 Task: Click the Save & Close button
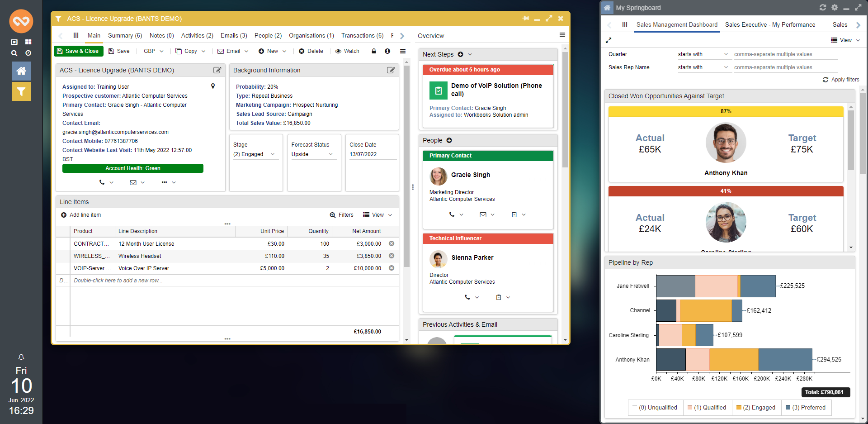point(78,51)
